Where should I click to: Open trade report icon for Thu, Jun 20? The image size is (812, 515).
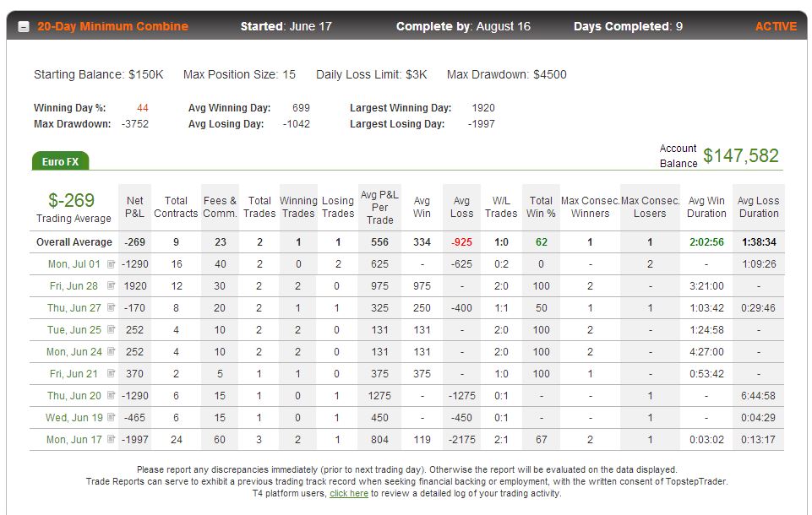pos(111,395)
